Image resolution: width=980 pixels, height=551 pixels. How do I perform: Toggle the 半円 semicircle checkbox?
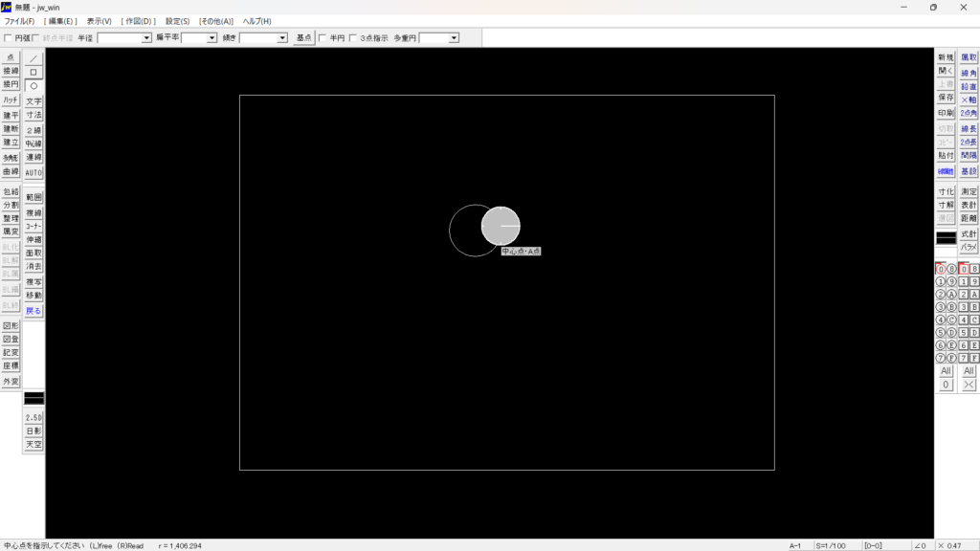(323, 38)
